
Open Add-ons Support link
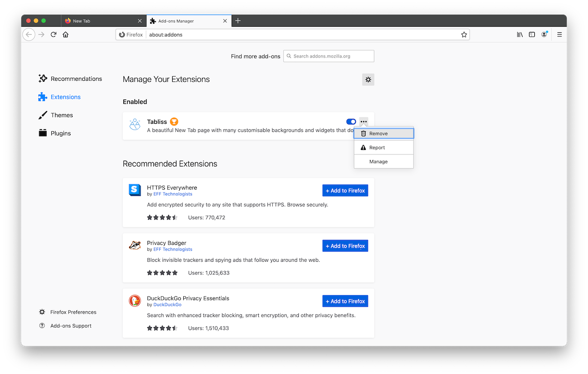coord(65,326)
